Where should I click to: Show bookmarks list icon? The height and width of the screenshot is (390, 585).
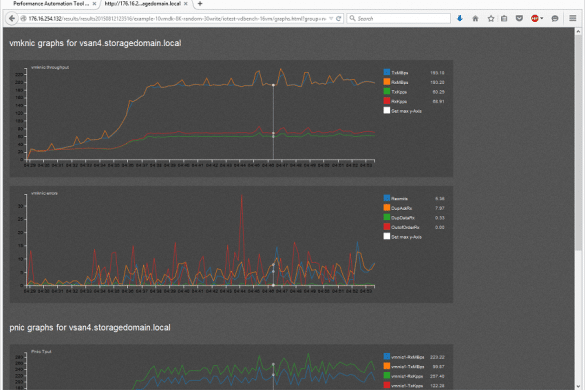point(504,18)
